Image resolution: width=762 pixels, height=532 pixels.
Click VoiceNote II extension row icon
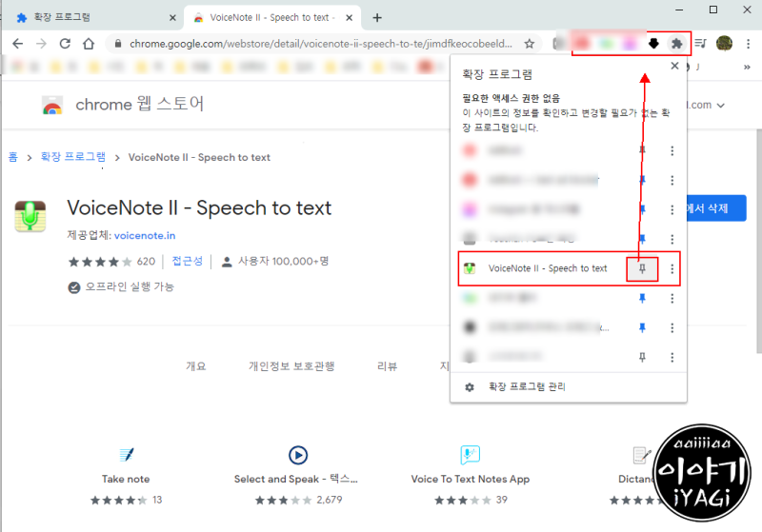click(470, 268)
